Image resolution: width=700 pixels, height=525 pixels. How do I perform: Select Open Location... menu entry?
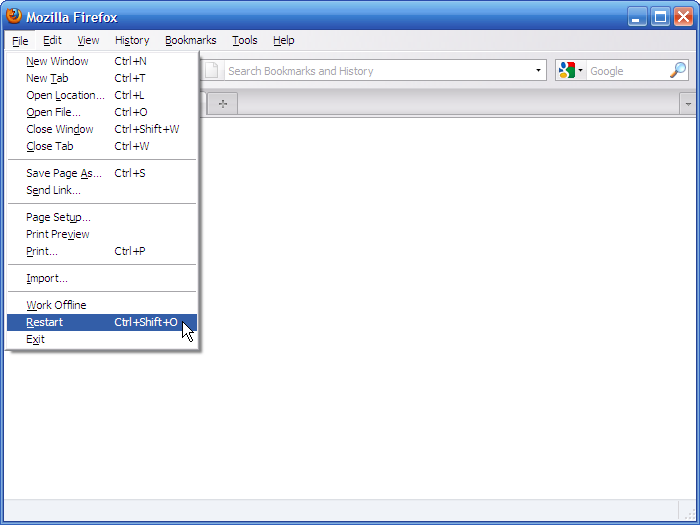coord(102,95)
